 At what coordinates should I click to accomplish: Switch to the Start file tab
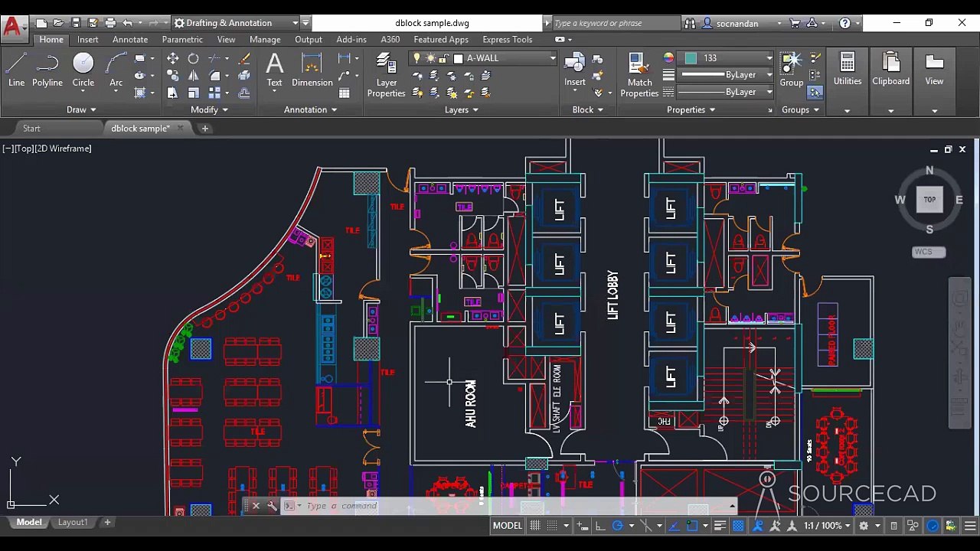tap(31, 129)
